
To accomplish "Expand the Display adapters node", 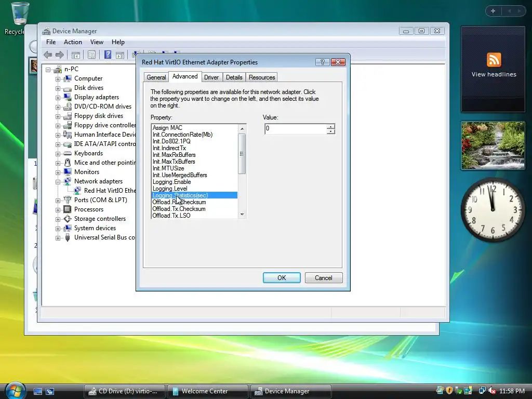I will pyautogui.click(x=58, y=98).
